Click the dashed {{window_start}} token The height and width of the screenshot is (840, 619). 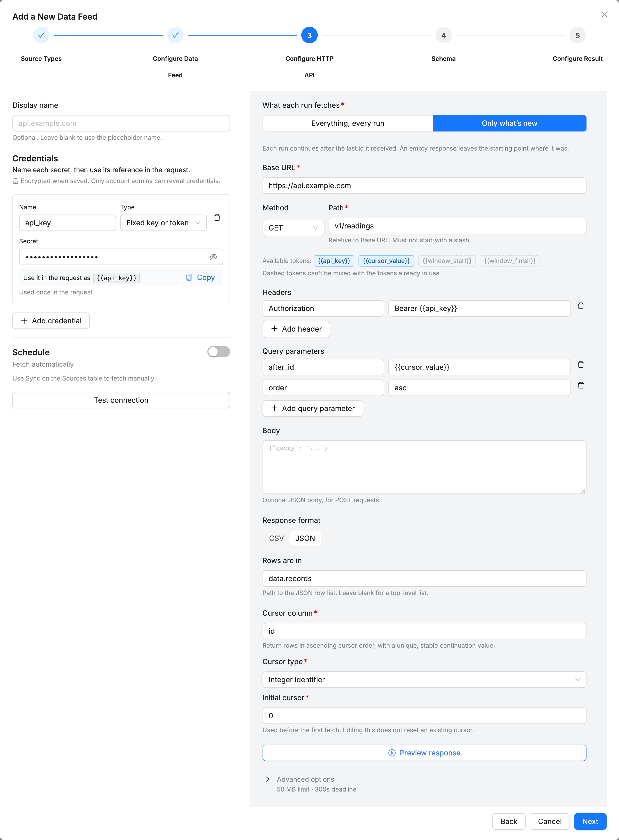click(447, 261)
